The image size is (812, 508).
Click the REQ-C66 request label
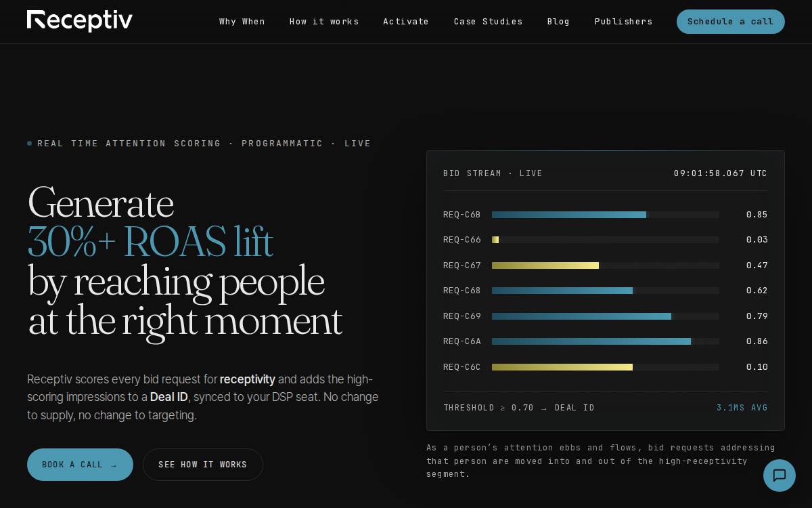[461, 240]
